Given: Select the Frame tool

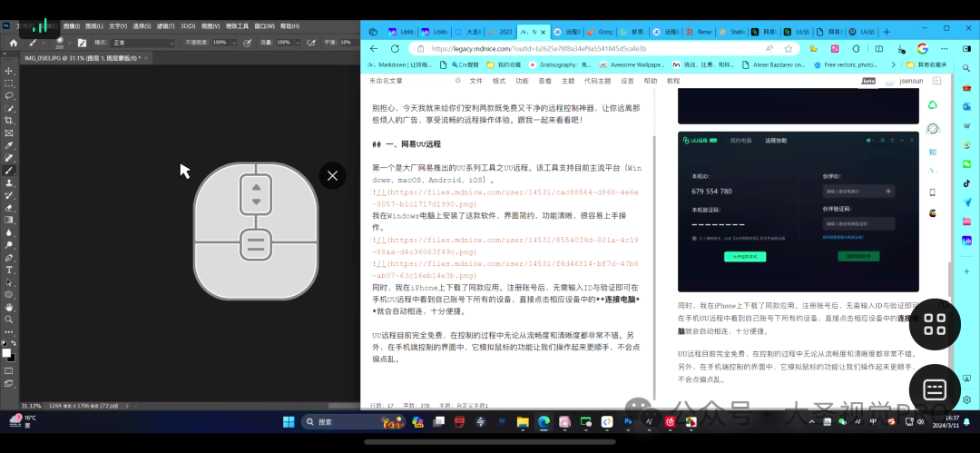Looking at the screenshot, I should [9, 133].
